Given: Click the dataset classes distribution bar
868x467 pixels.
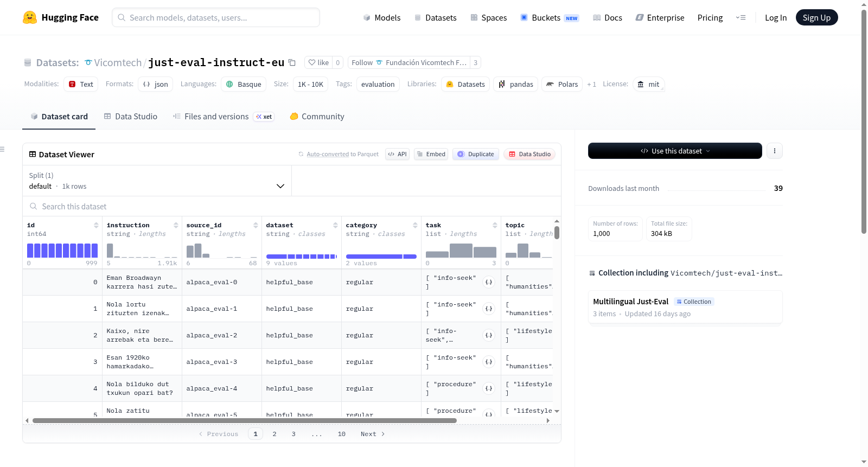Looking at the screenshot, I should [302, 257].
